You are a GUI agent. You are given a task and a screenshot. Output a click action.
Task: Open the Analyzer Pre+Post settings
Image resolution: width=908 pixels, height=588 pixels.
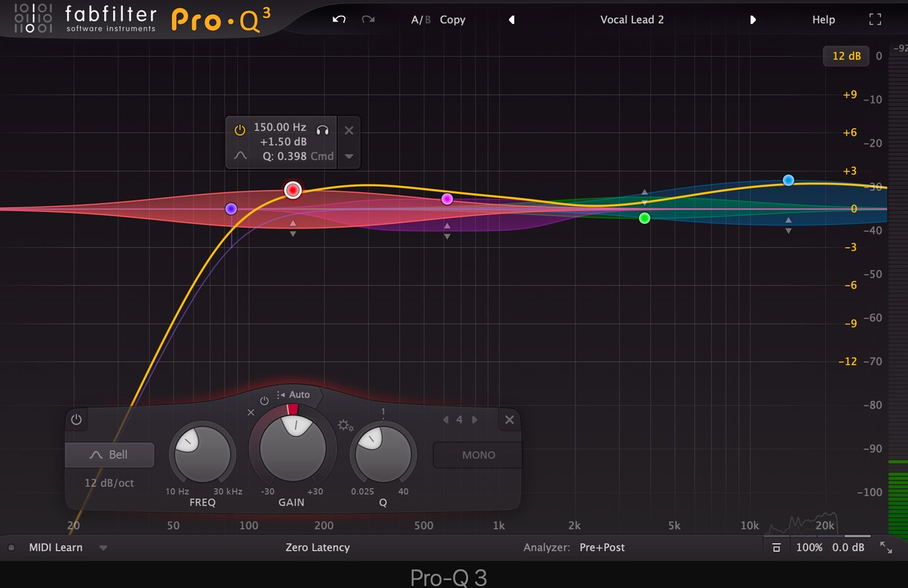pyautogui.click(x=602, y=547)
